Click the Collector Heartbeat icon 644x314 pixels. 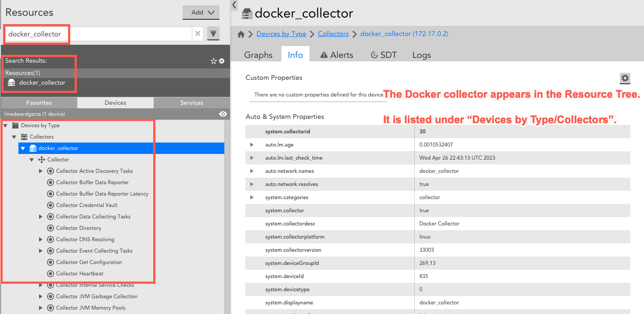tap(50, 274)
